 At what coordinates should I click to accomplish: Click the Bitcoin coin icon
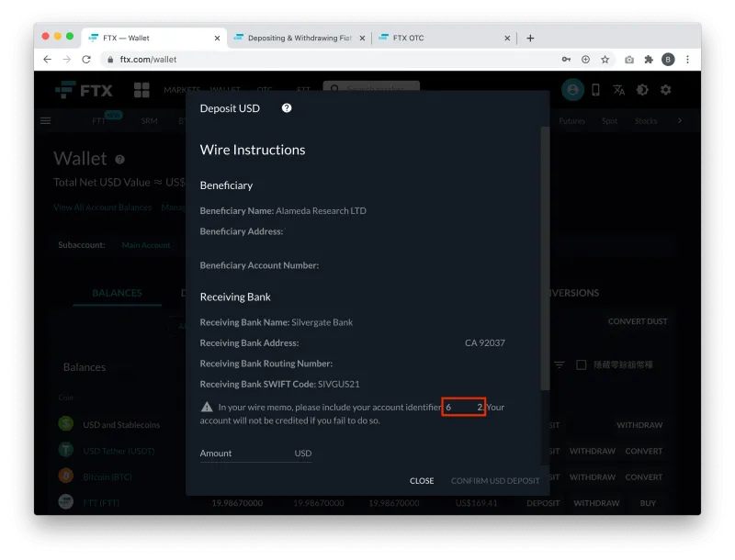[65, 476]
